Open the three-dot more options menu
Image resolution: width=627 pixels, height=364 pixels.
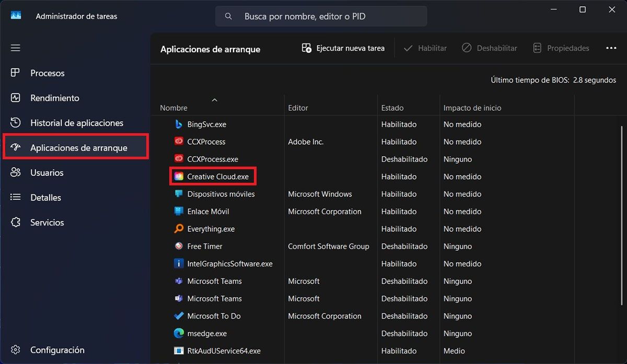click(611, 48)
